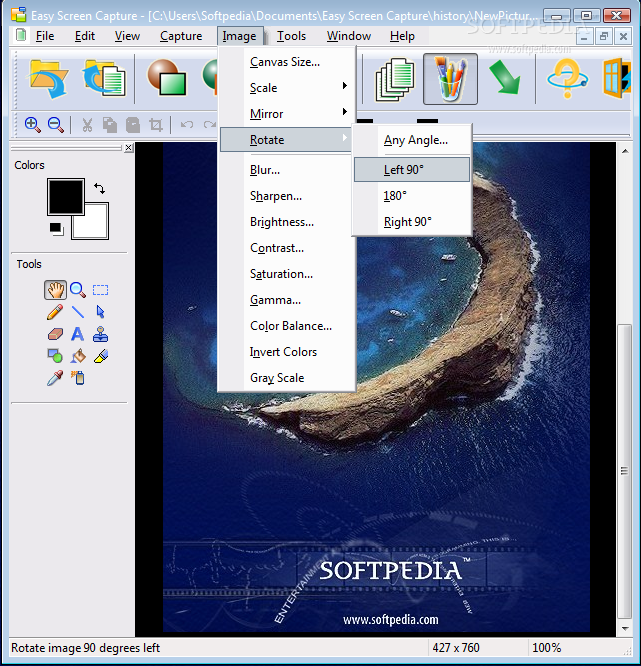Pick the black foreground color swatch

(x=65, y=197)
